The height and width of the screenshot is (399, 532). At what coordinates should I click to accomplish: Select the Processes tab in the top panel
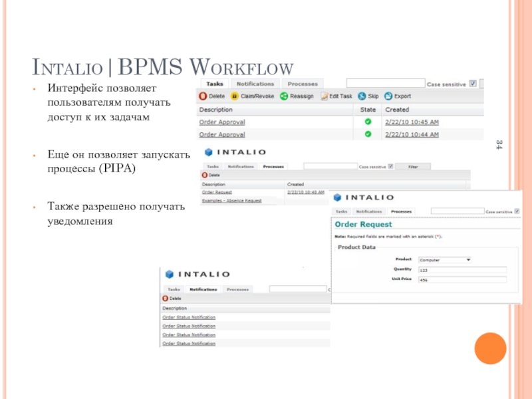tap(303, 84)
